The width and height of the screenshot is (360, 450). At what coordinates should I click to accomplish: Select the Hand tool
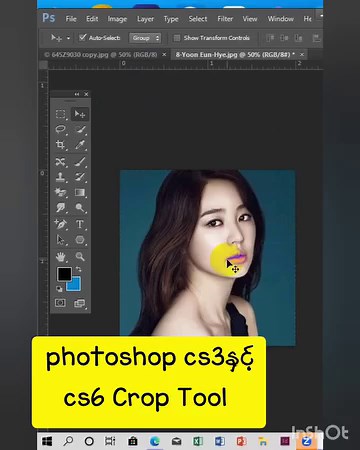60,256
